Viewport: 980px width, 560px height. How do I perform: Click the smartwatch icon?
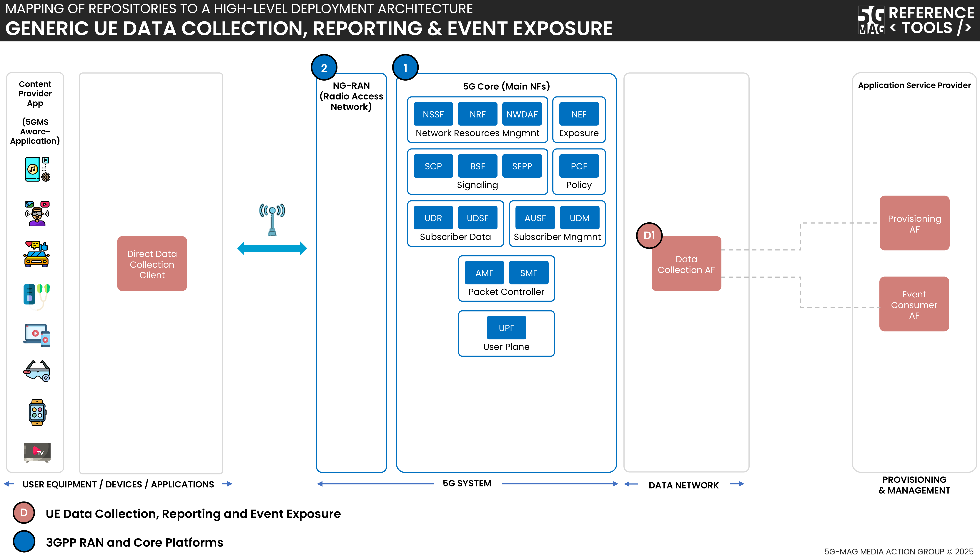point(37,412)
